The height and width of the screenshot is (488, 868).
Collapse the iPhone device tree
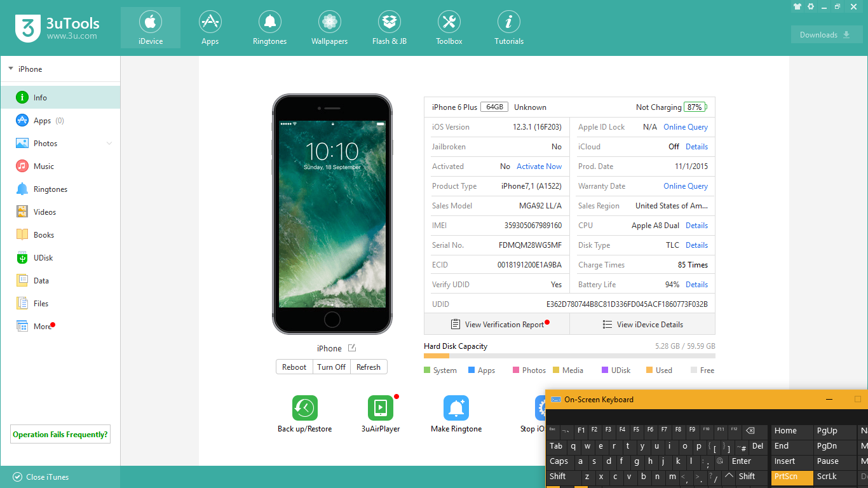point(11,69)
